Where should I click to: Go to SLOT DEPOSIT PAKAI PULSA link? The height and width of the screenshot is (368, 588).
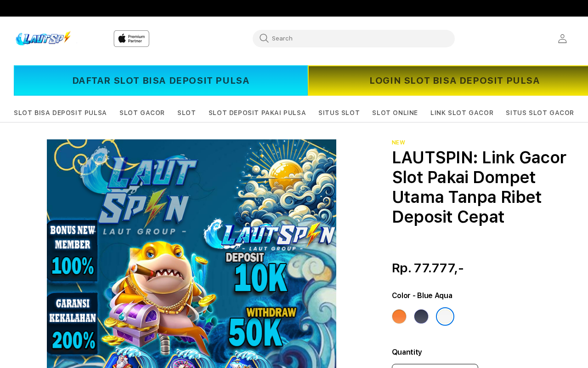coord(257,113)
